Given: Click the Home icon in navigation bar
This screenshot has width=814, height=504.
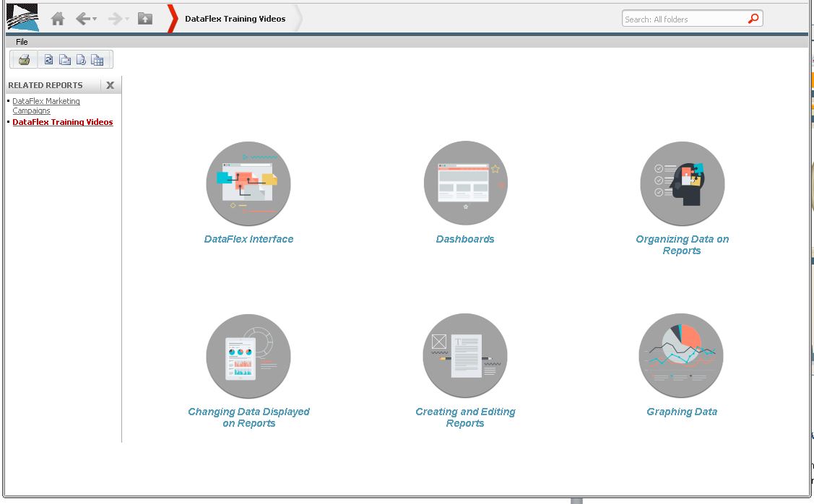Looking at the screenshot, I should 58,19.
